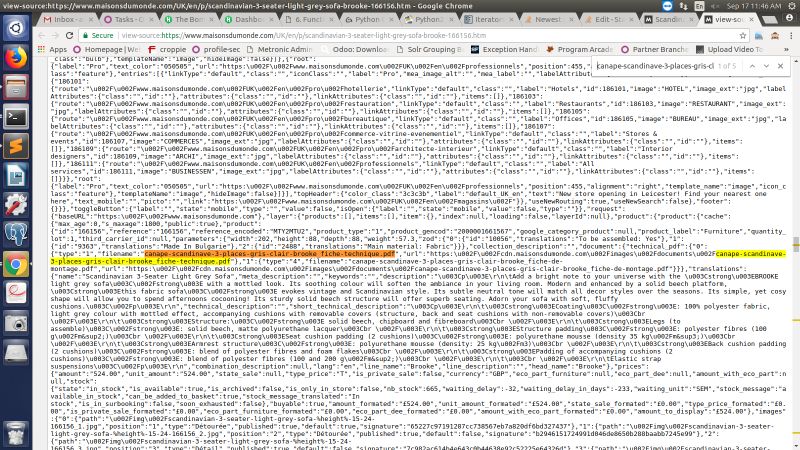Image resolution: width=800 pixels, height=450 pixels.
Task: Open the Upload Video bookmark
Action: click(729, 49)
